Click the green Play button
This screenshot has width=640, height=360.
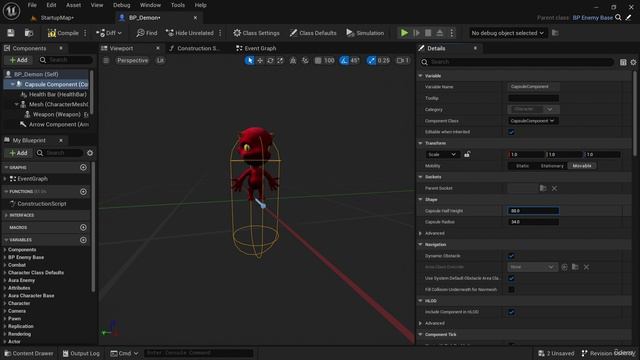coord(404,33)
